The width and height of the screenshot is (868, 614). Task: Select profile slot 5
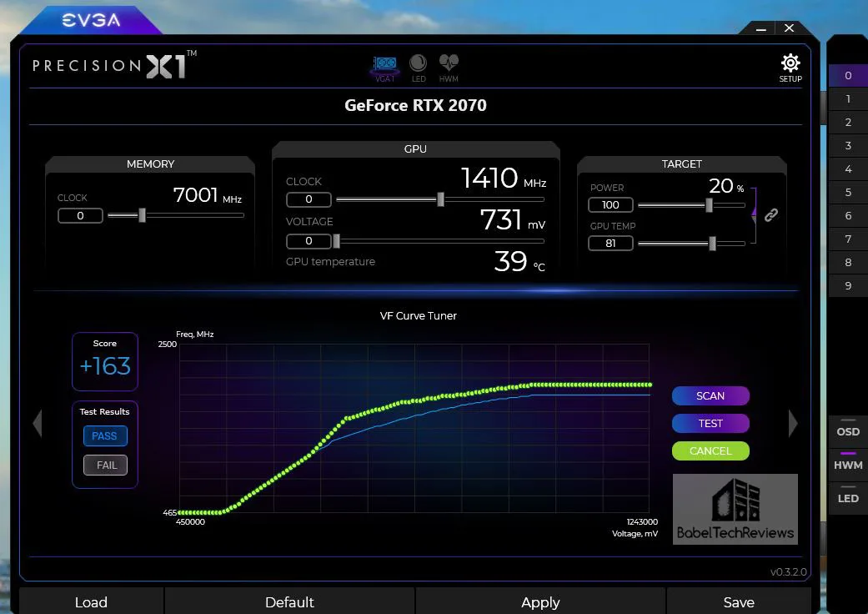coord(847,192)
